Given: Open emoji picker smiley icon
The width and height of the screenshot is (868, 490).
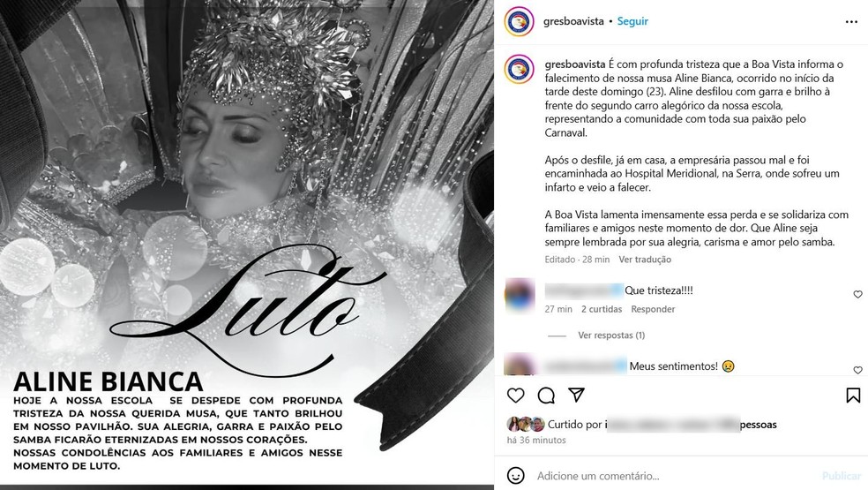Looking at the screenshot, I should point(515,476).
